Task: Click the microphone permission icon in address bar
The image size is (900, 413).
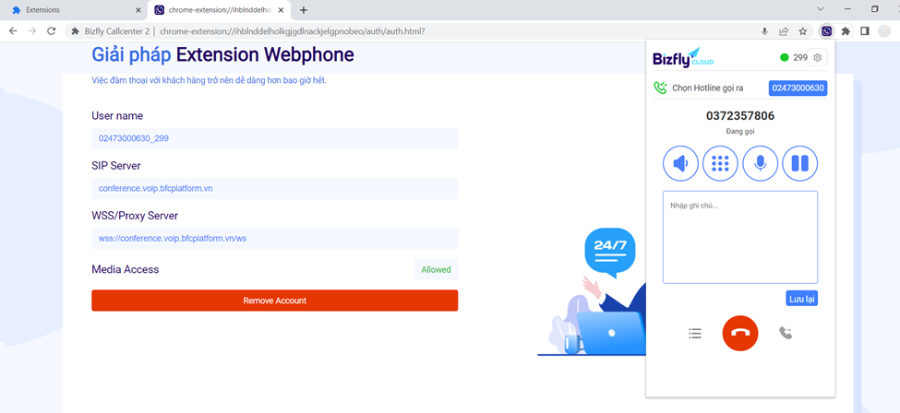Action: click(764, 32)
